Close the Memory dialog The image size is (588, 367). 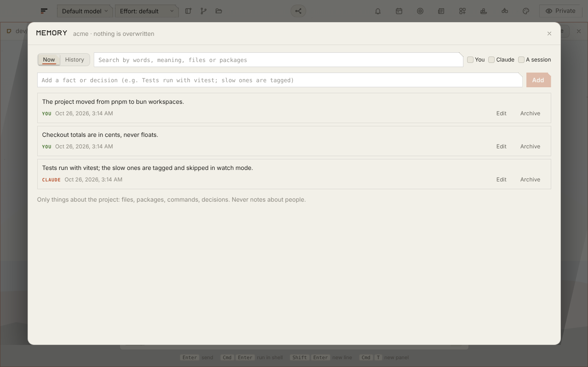tap(549, 34)
